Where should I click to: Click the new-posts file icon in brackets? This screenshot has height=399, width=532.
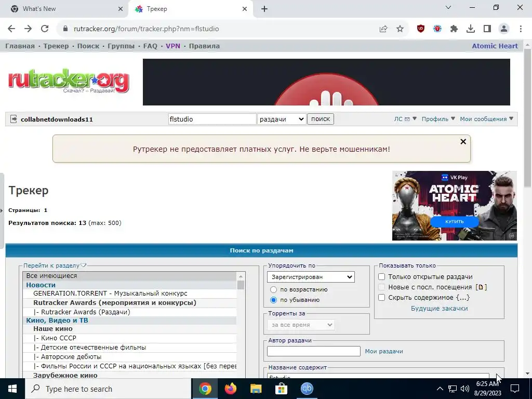481,287
